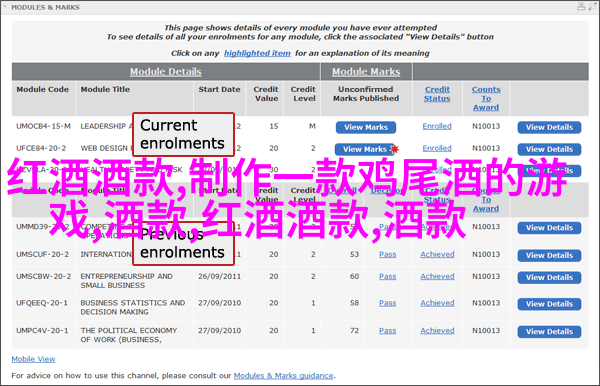Click the 'Start Date' column header in top table
Screen dimensions: 600x386
pyautogui.click(x=219, y=89)
